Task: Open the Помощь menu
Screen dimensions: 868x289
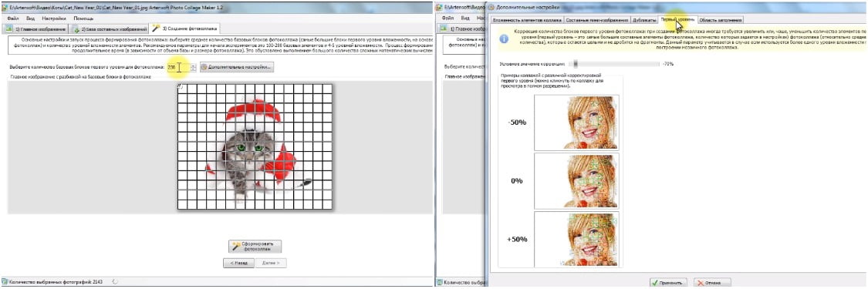Action: coord(83,18)
